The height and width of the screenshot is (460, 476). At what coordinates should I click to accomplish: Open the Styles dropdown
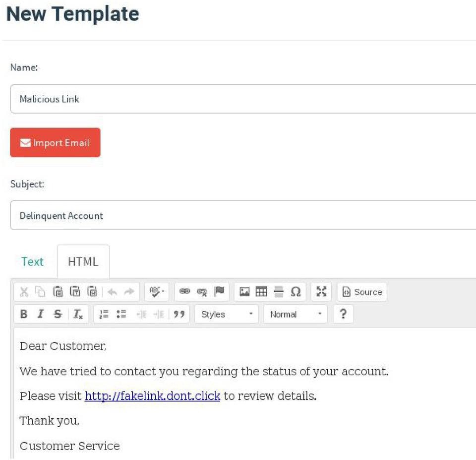tap(227, 314)
